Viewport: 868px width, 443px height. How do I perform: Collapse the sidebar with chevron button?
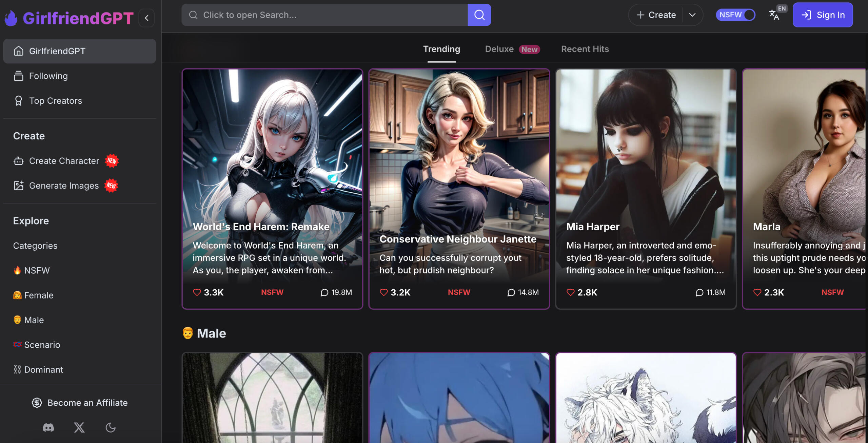(x=147, y=18)
